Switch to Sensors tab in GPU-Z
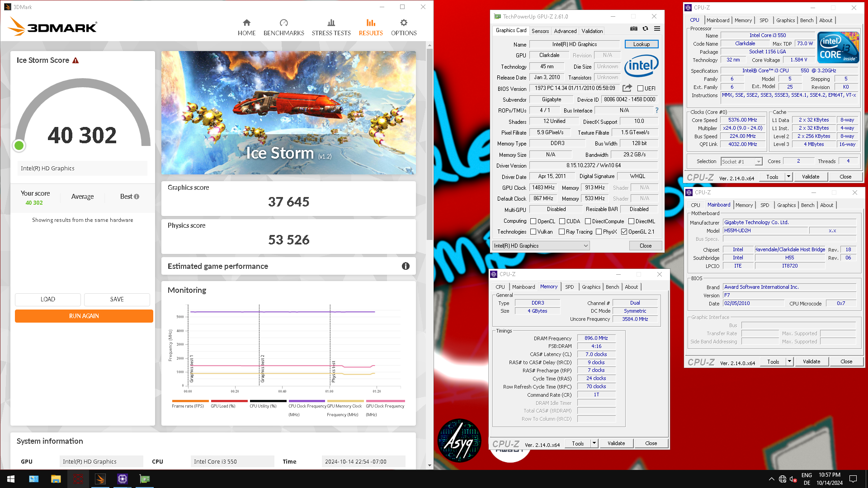This screenshot has width=868, height=488. pos(540,31)
